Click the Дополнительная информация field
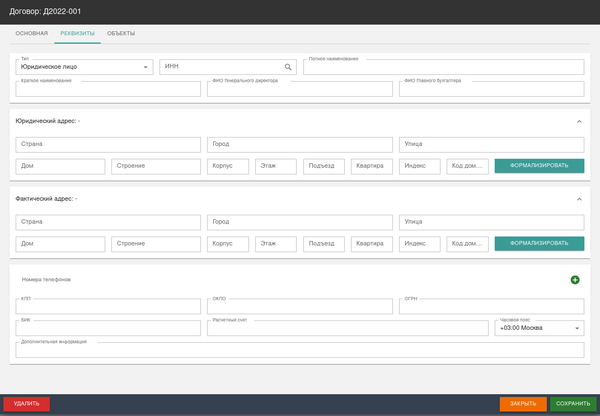The height and width of the screenshot is (416, 600). click(299, 350)
